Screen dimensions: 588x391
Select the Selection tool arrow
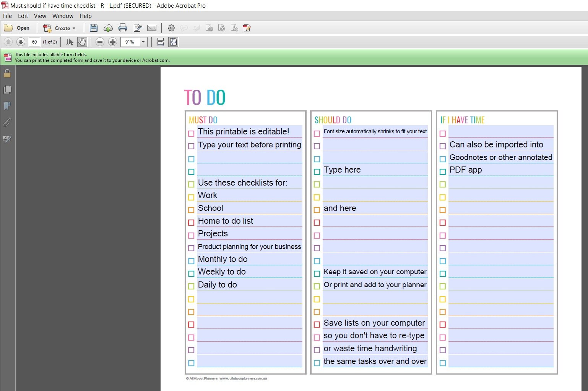pyautogui.click(x=70, y=42)
